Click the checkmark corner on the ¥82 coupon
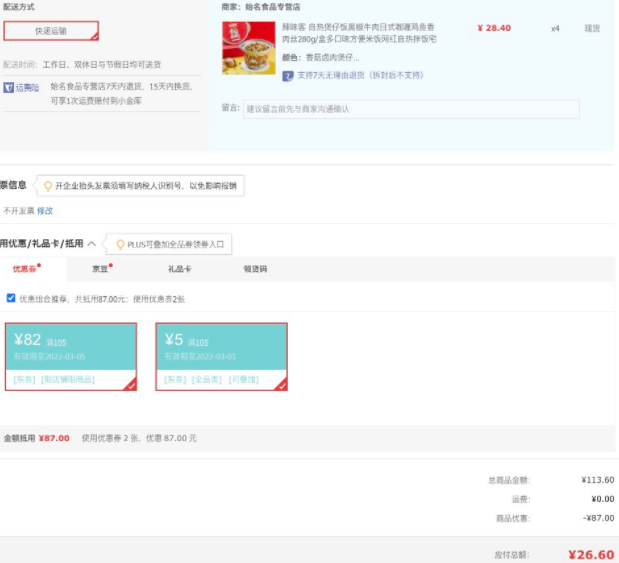Image resolution: width=619 pixels, height=563 pixels. [x=130, y=384]
